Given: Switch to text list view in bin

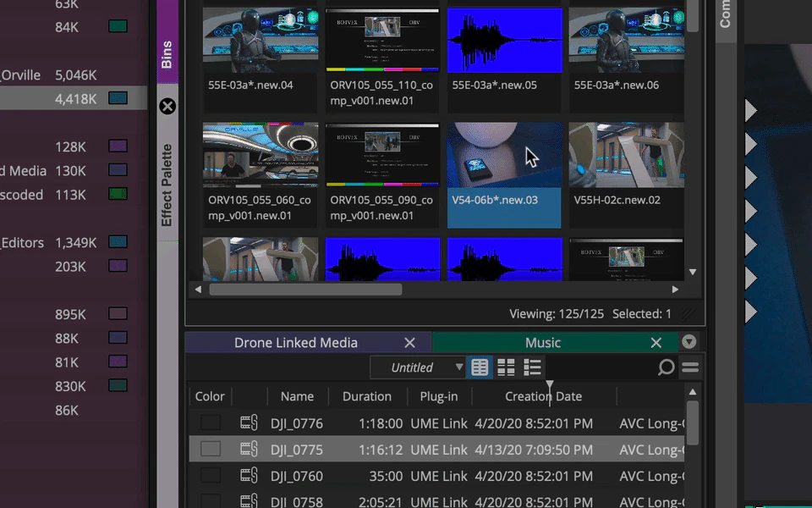Looking at the screenshot, I should (x=480, y=367).
